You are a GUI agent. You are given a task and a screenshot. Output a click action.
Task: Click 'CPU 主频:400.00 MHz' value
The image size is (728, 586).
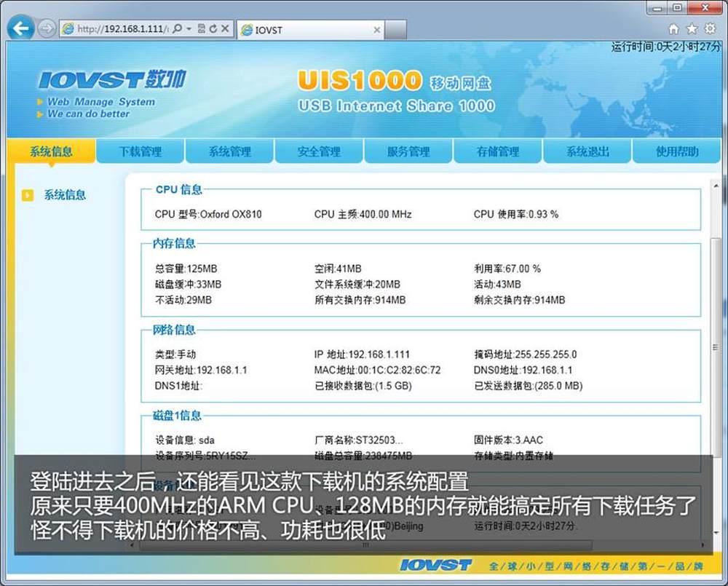click(x=363, y=214)
